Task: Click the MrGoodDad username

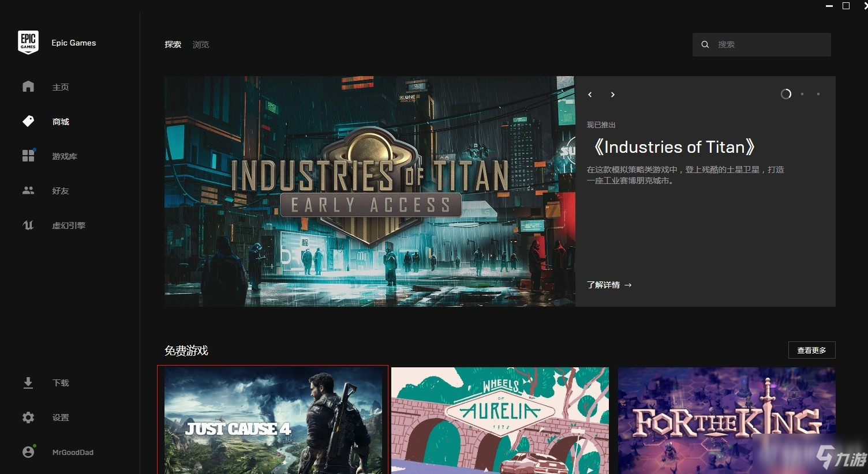Action: coord(73,453)
